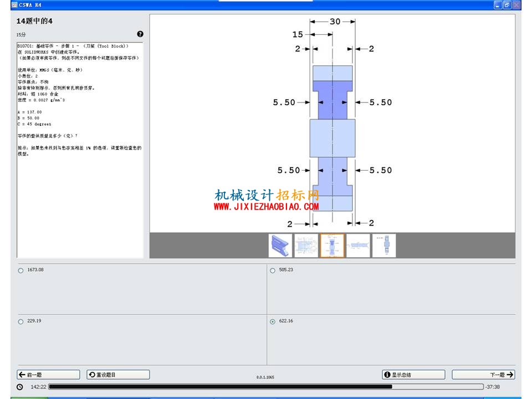Select answer option 1673.08
Viewport: 532px width, 399px height.
(21, 270)
